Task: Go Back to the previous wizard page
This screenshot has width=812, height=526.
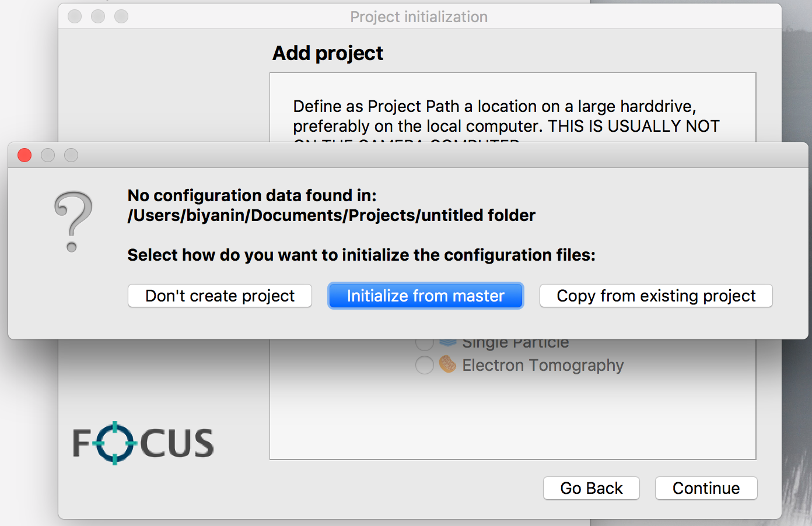Action: pos(591,488)
